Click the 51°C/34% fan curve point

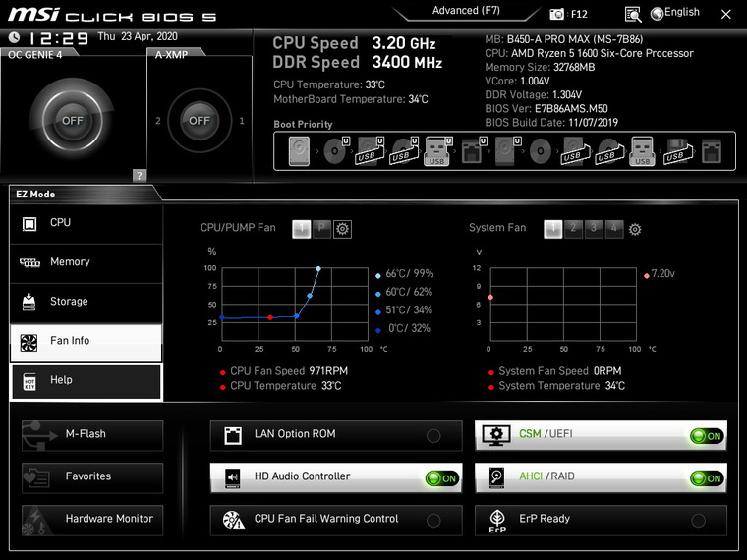(x=296, y=316)
